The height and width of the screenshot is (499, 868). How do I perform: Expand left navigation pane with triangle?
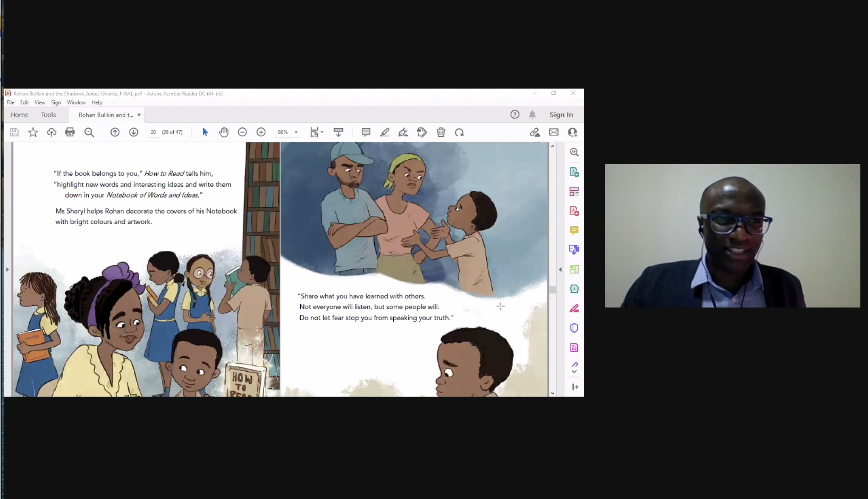(7, 269)
